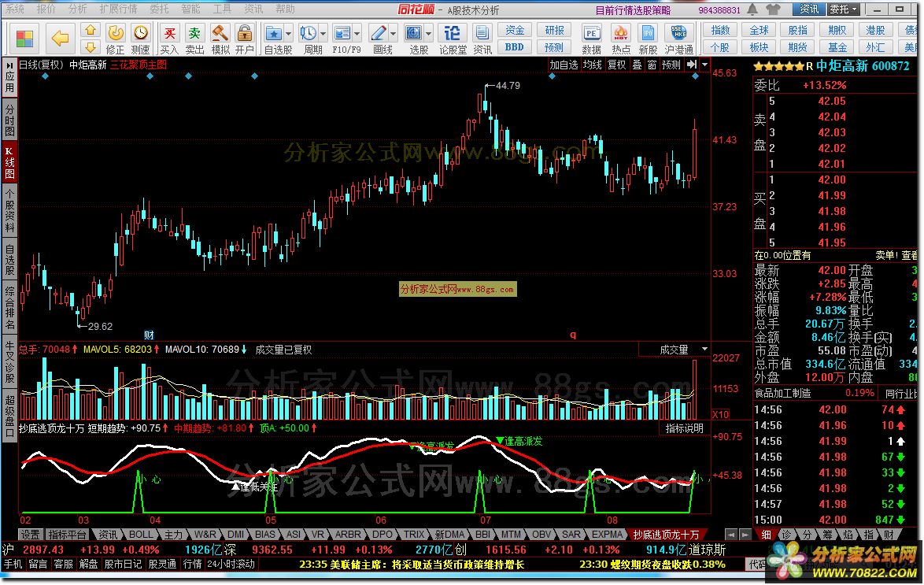Switch to the TRIX indicator tab
924x585 pixels.
point(414,535)
